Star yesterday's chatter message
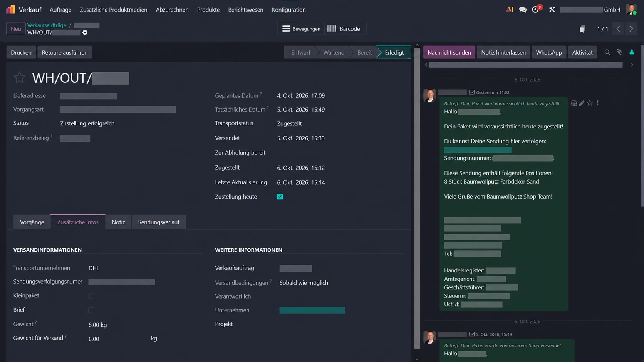The height and width of the screenshot is (362, 644). tap(590, 103)
